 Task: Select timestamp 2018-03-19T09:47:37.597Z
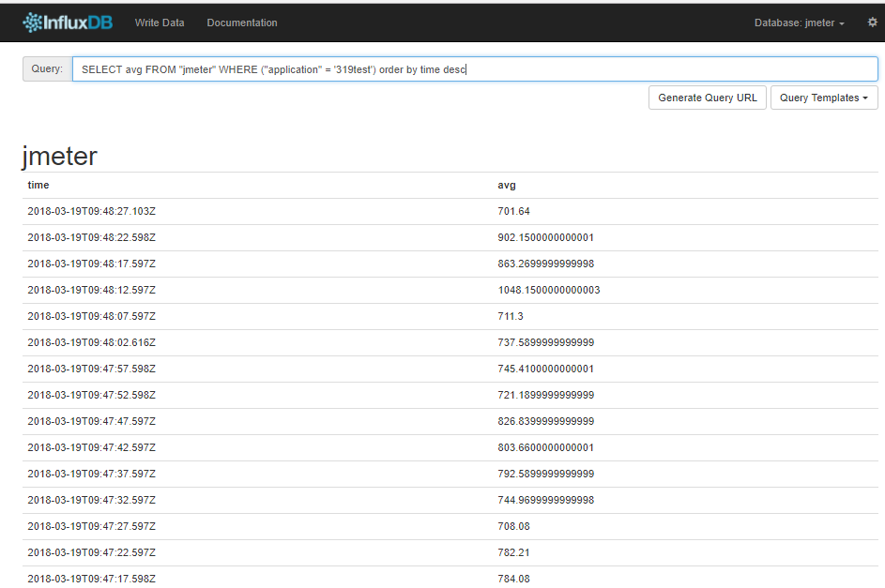(91, 475)
